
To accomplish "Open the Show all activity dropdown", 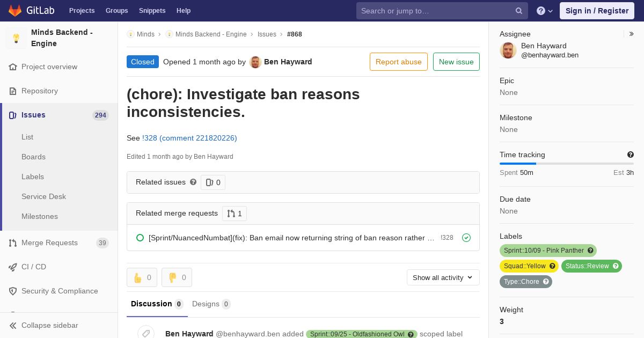I will tap(443, 277).
